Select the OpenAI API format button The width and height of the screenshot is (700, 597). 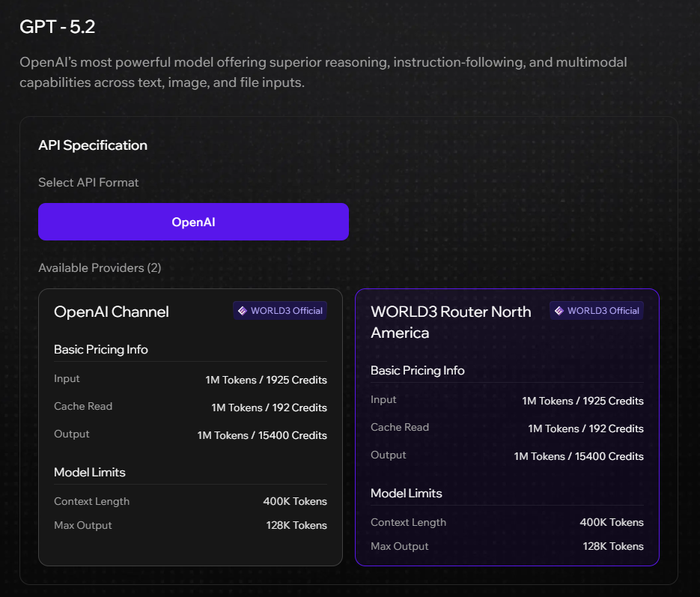click(x=193, y=222)
